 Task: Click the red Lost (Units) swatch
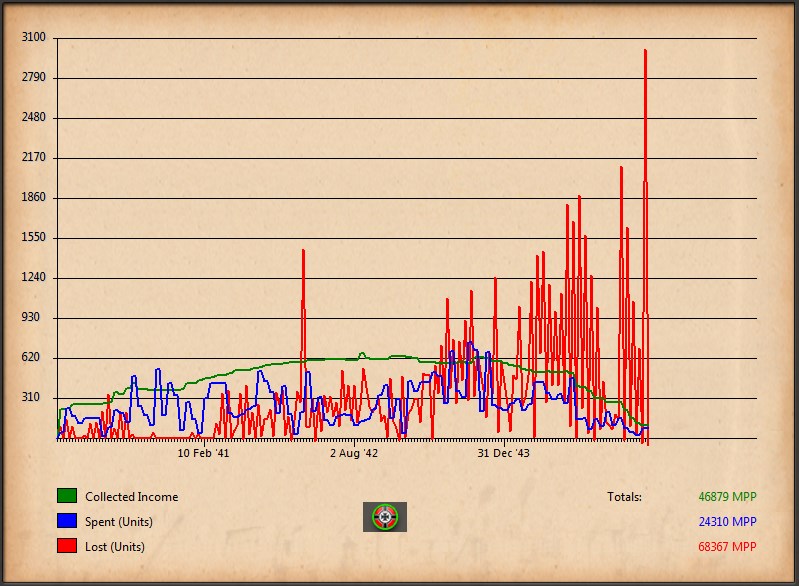coord(67,546)
